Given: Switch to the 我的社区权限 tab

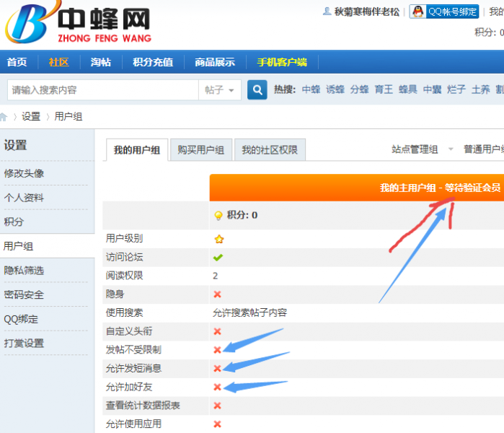Looking at the screenshot, I should coord(270,150).
